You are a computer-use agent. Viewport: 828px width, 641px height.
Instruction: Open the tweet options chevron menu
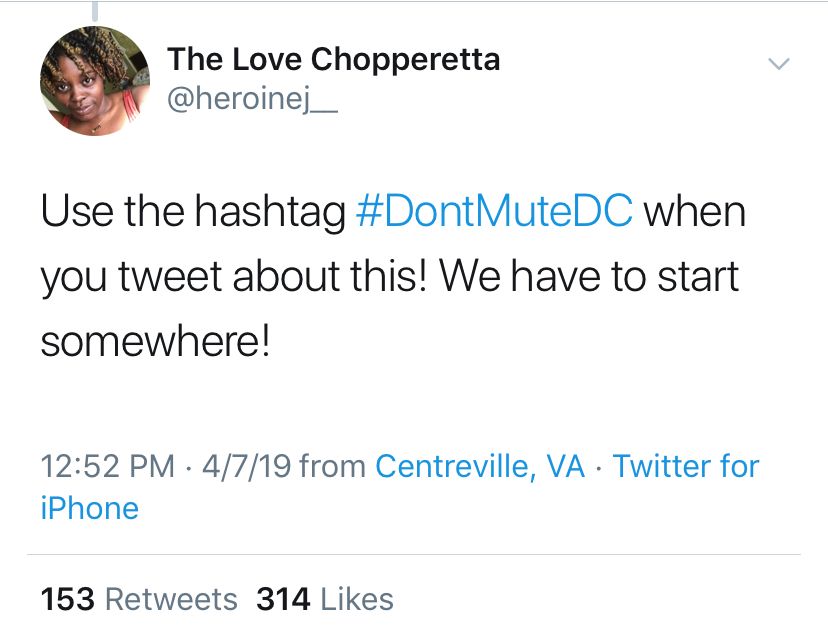click(778, 64)
